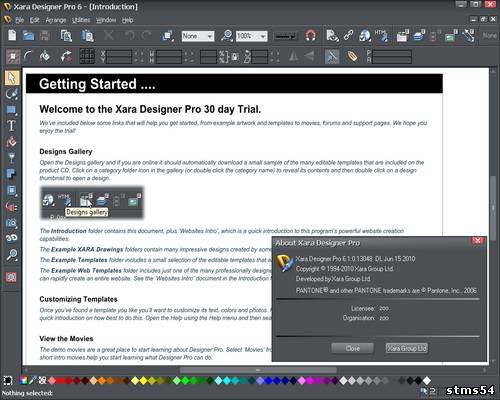
Task: Pick the magenta color swatch
Action: [x=310, y=380]
